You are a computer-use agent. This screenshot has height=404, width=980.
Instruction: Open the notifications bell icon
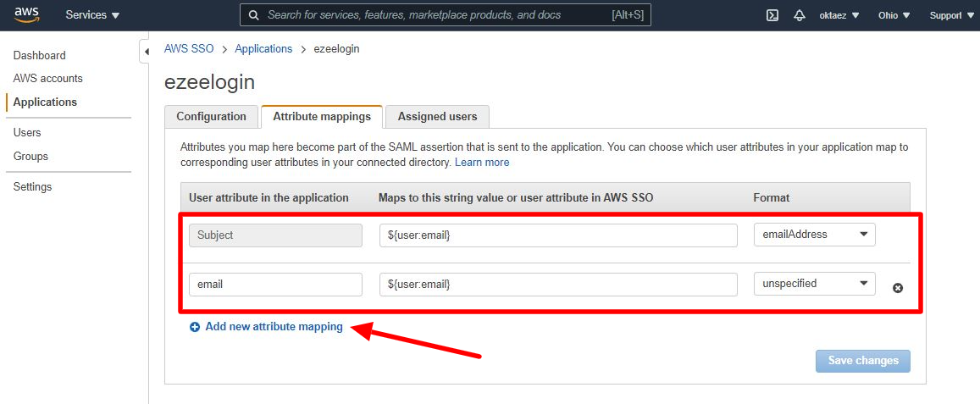point(800,15)
